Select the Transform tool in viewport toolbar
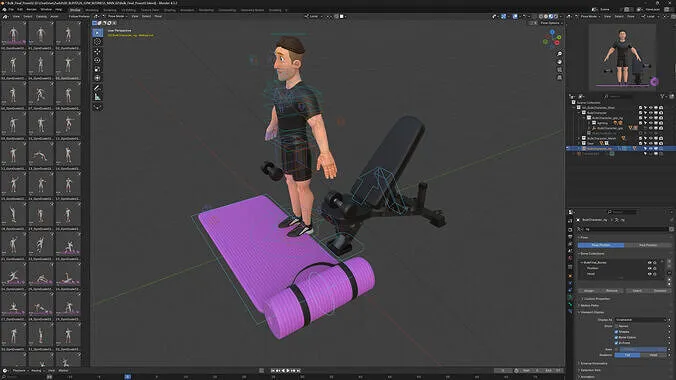Image resolution: width=676 pixels, height=380 pixels. pyautogui.click(x=97, y=78)
